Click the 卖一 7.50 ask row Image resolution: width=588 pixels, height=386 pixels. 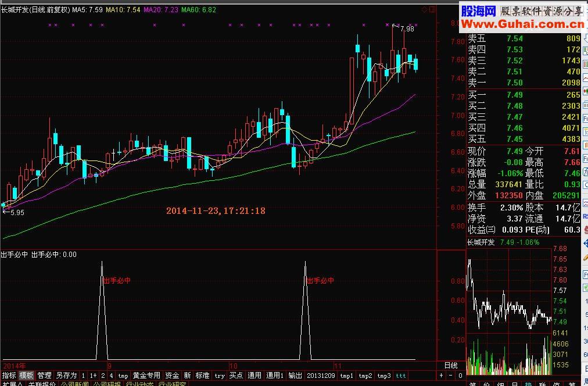(x=524, y=83)
